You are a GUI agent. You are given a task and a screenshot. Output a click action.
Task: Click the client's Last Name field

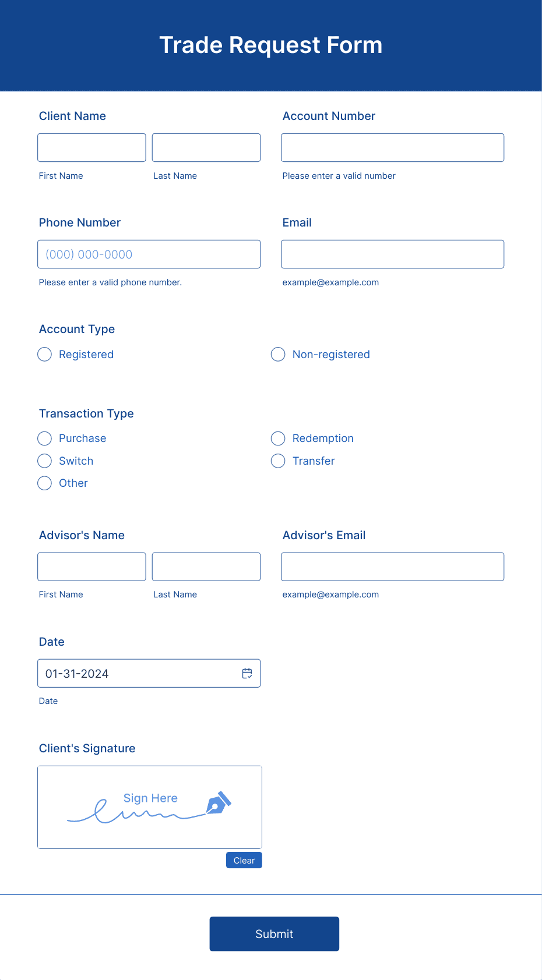(x=206, y=147)
